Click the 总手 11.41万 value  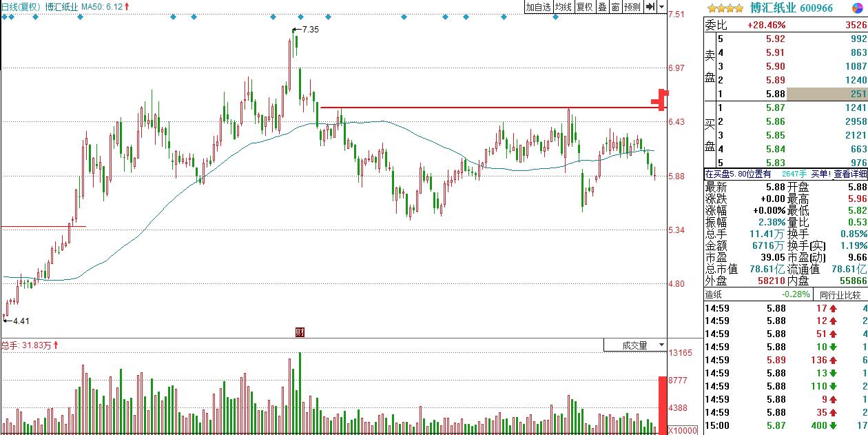point(767,234)
